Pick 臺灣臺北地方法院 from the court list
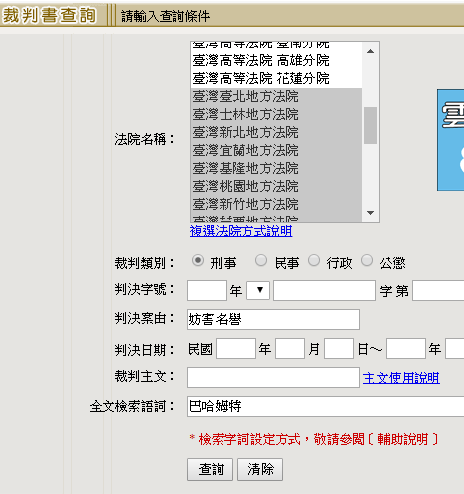This screenshot has height=494, width=464. tap(276, 97)
